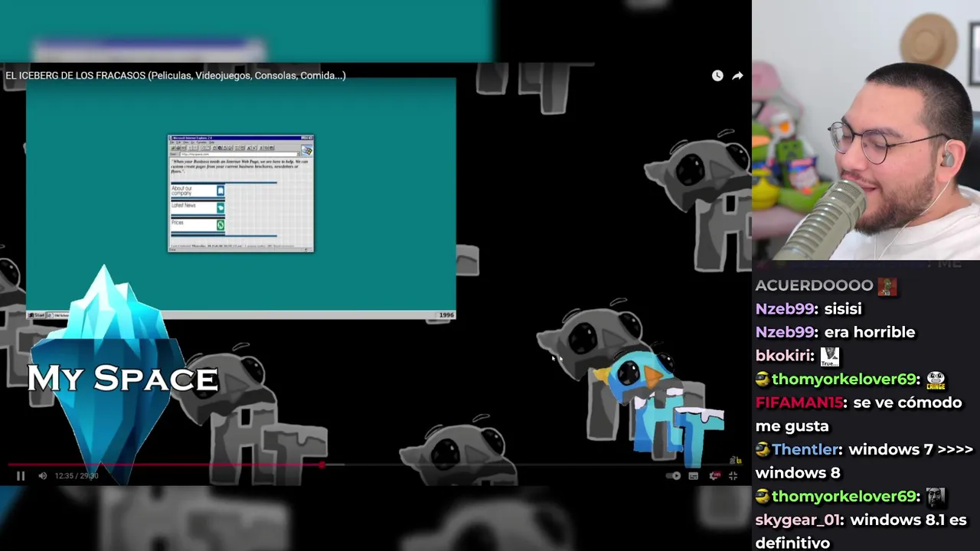This screenshot has width=980, height=551.
Task: Click the message text 'era horrible'
Action: 870,332
